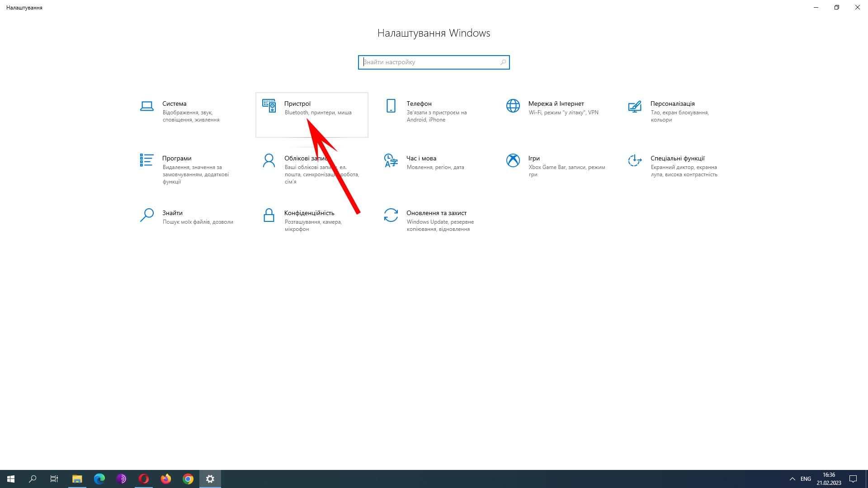Click the search magnifier in settings search box
Viewport: 868px width, 488px height.
503,62
